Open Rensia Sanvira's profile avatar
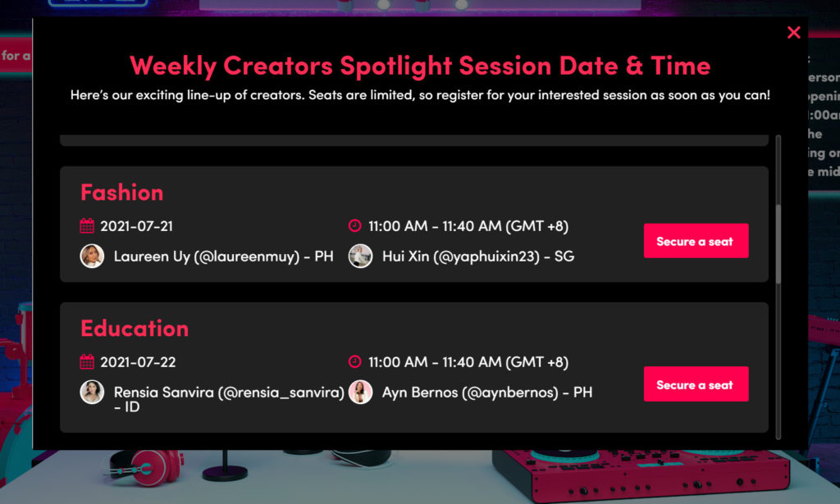Screen dimensions: 840x504 click(x=92, y=392)
